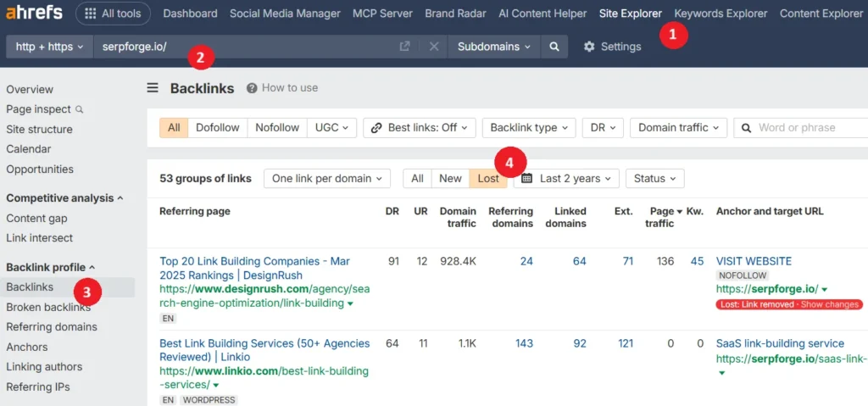Open Site structure in the sidebar
This screenshot has width=868, height=406.
pos(39,130)
